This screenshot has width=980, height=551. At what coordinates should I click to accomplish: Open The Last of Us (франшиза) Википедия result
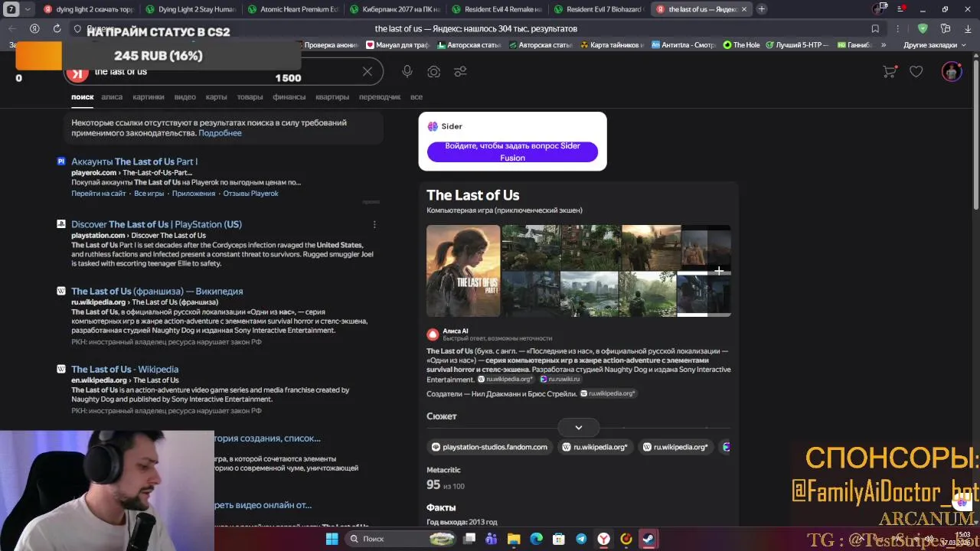click(x=157, y=292)
